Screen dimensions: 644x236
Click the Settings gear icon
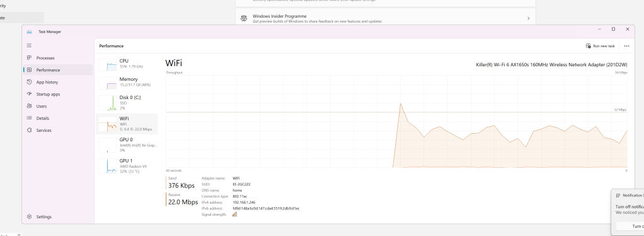click(x=29, y=216)
